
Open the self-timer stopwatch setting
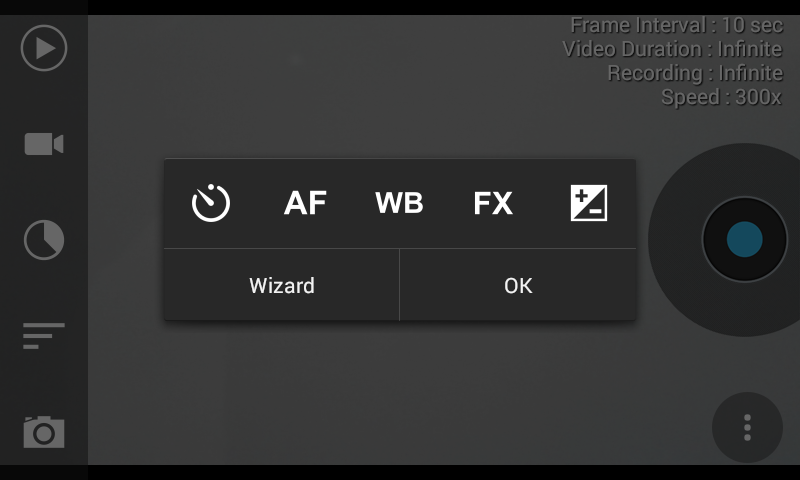211,203
